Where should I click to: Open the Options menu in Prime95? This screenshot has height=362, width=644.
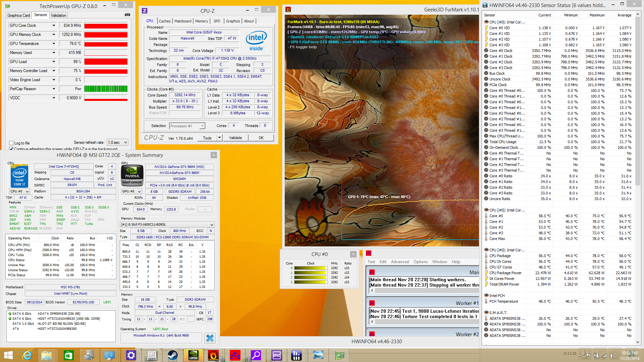420,262
